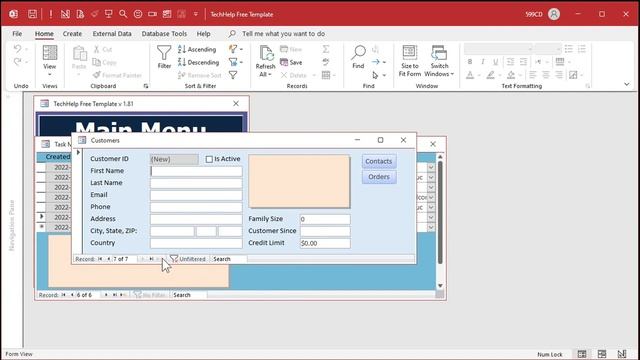Click Size to Fit Form
Viewport: 640px width, 360px height.
[410, 61]
